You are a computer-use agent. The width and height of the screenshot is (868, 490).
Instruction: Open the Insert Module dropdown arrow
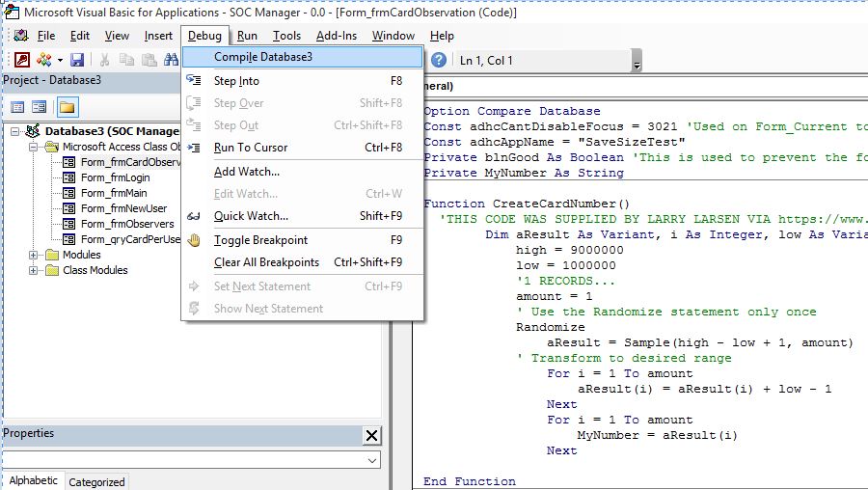coord(59,60)
